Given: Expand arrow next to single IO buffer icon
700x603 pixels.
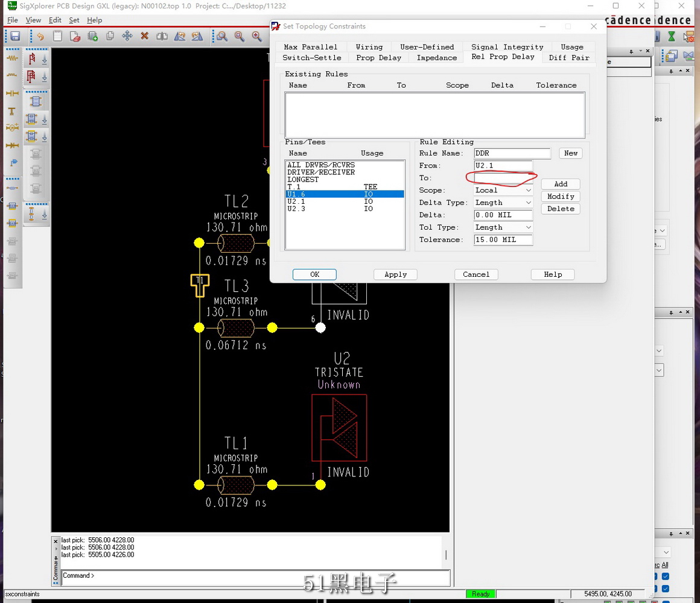Looking at the screenshot, I should coord(44,60).
